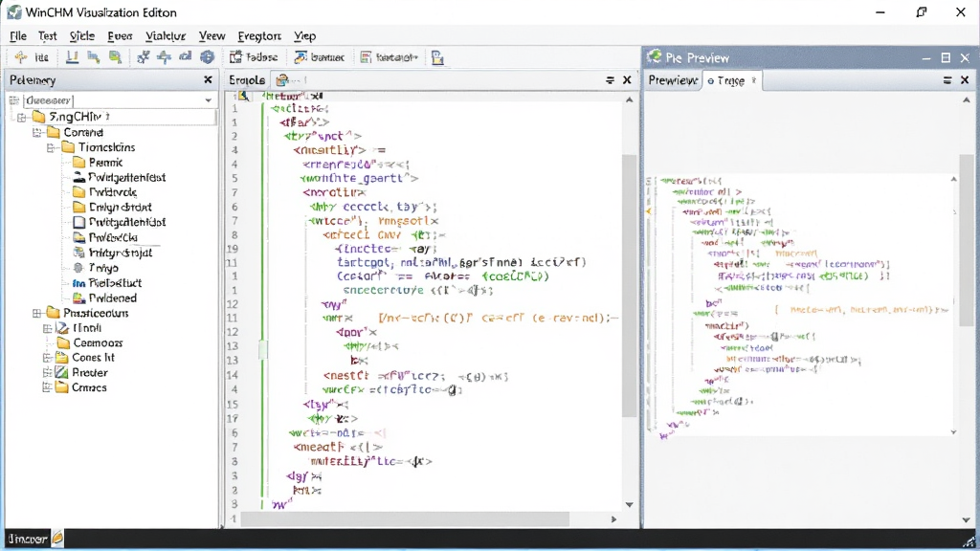This screenshot has height=551, width=980.
Task: Click the editor's horizontal scrollbar
Action: [405, 519]
